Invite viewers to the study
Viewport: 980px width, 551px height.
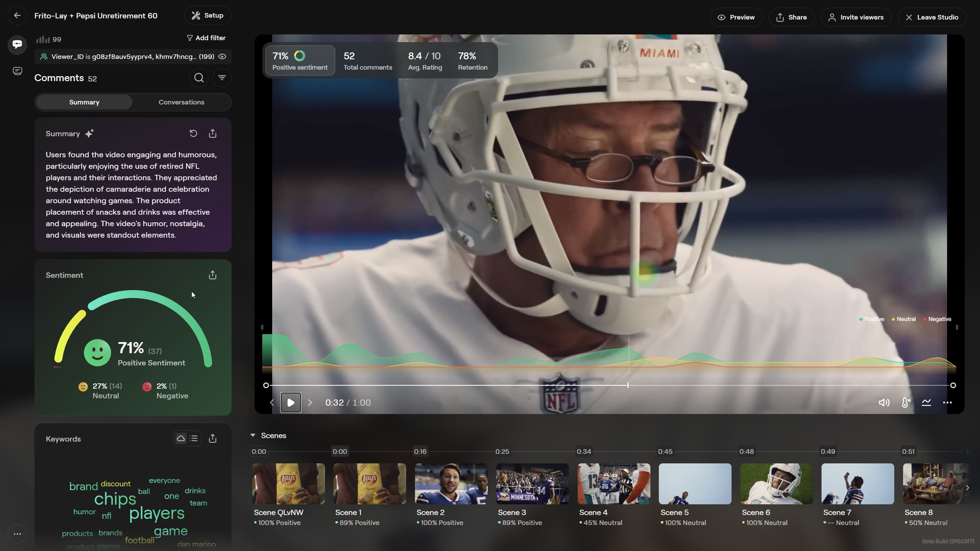click(856, 17)
